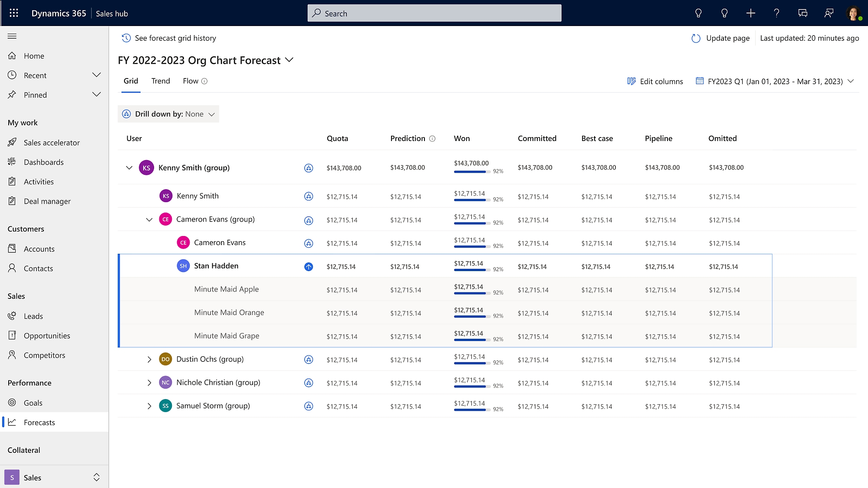The image size is (868, 488).
Task: Click the Sales accelerator sidebar icon
Action: pos(13,142)
